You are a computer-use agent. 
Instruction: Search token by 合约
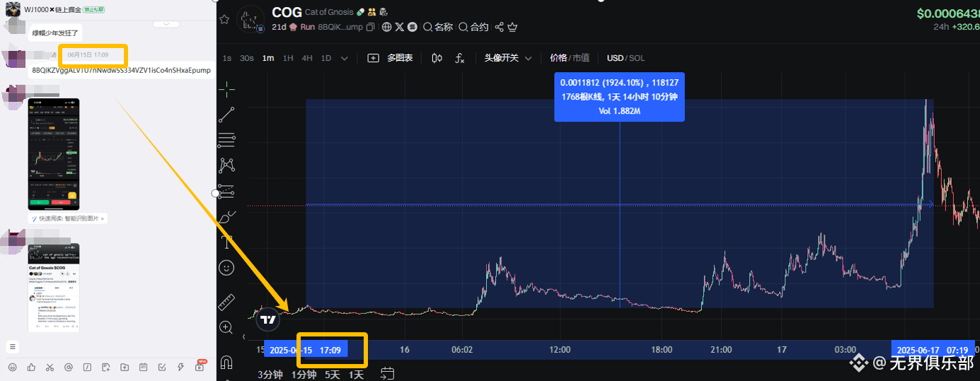473,27
